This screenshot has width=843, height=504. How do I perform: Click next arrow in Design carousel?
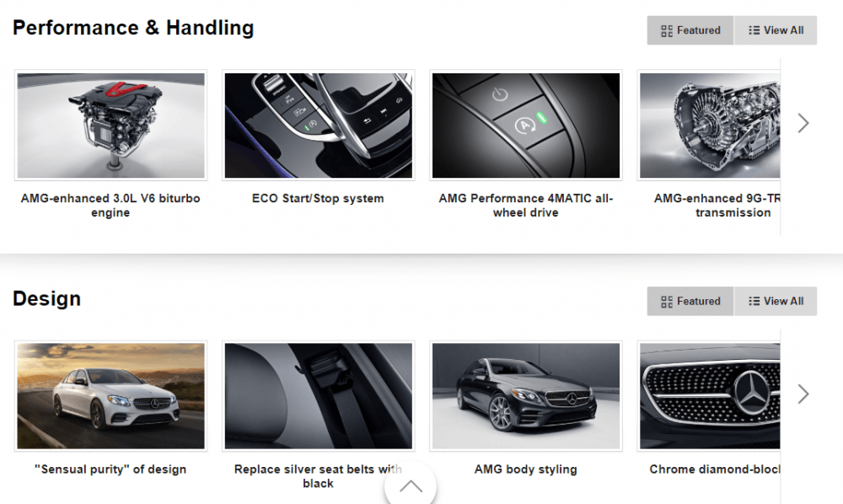click(x=803, y=394)
